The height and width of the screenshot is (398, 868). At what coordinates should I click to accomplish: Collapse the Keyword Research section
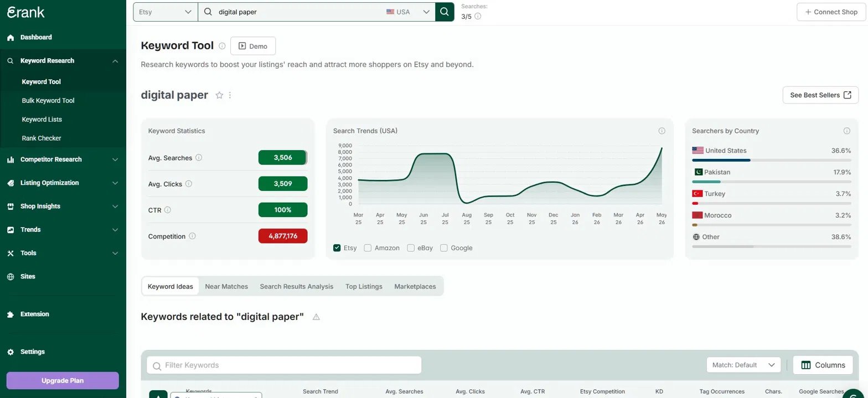point(115,61)
